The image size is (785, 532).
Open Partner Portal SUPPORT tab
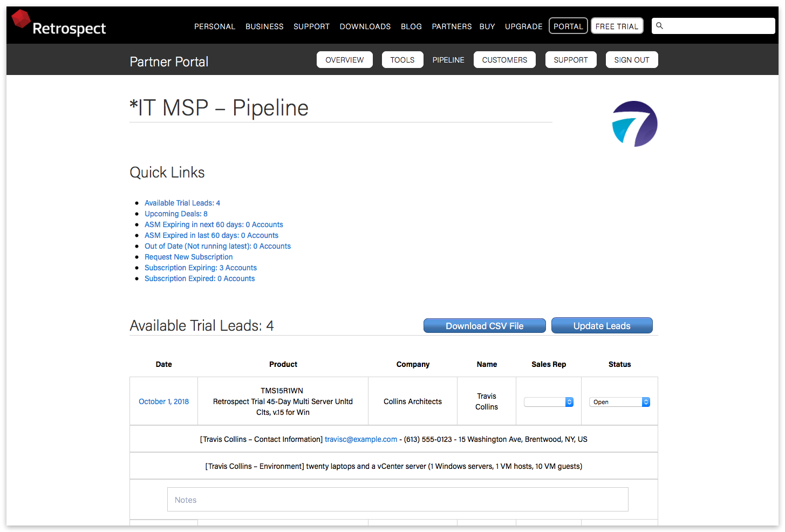pyautogui.click(x=571, y=60)
